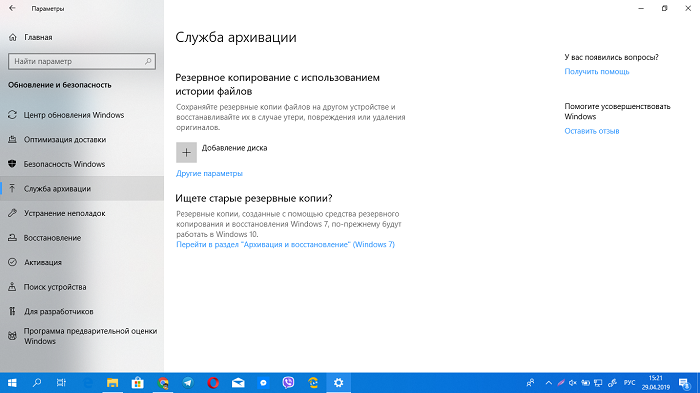This screenshot has width=700, height=393.
Task: Open the Другие параметры link
Action: (209, 173)
